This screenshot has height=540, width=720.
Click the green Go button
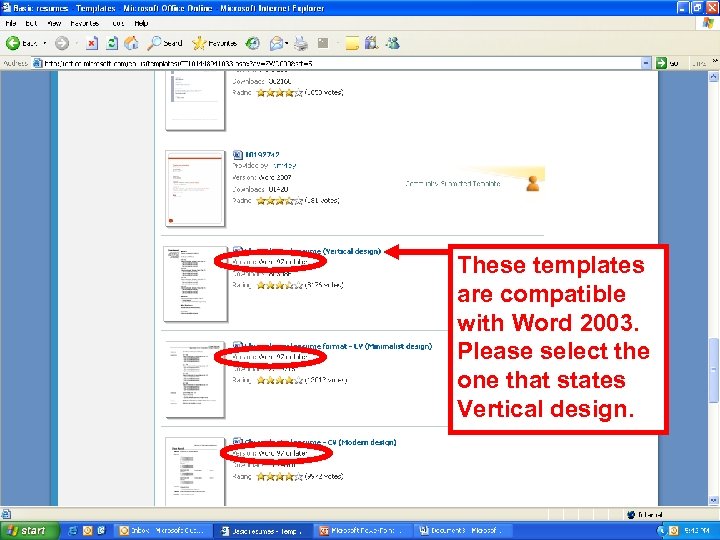click(667, 63)
